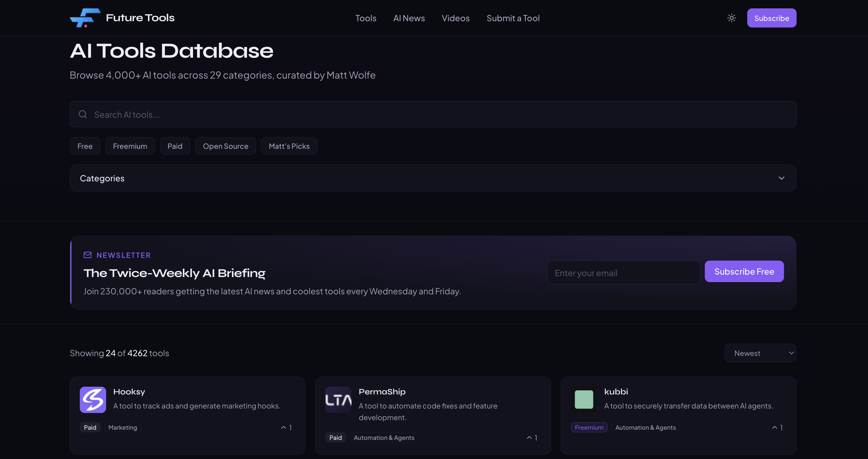The width and height of the screenshot is (868, 459).
Task: Filter tools by Freemium pricing
Action: pyautogui.click(x=130, y=146)
